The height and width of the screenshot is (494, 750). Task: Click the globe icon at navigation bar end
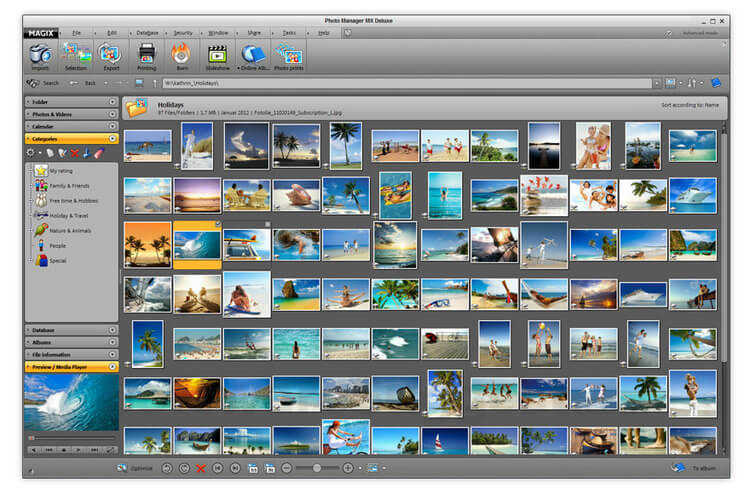point(716,83)
